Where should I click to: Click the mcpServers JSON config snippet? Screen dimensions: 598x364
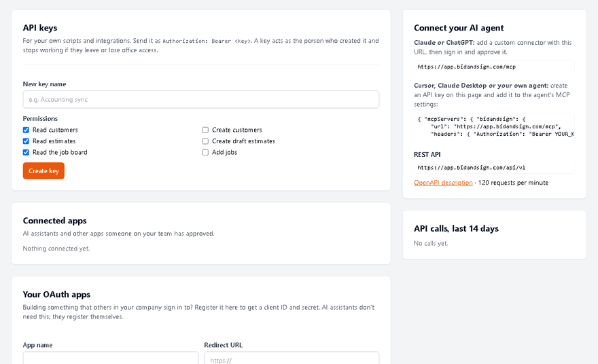point(494,126)
